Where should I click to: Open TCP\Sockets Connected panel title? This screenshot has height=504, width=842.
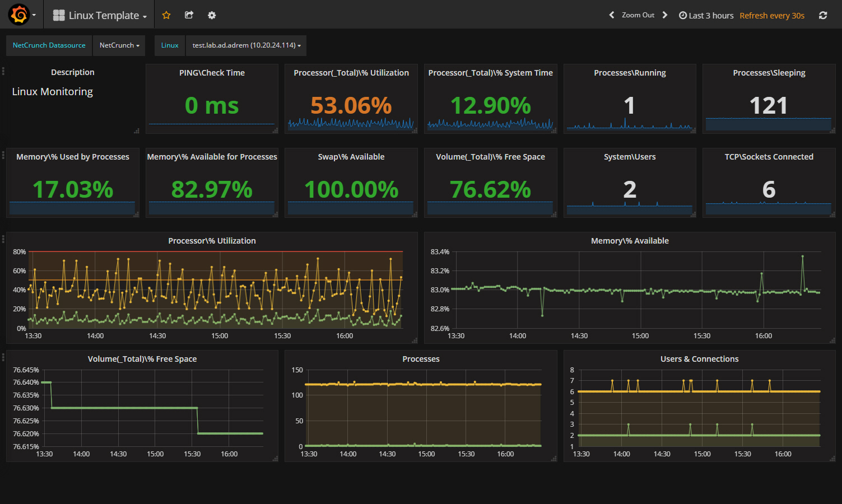[x=769, y=157]
